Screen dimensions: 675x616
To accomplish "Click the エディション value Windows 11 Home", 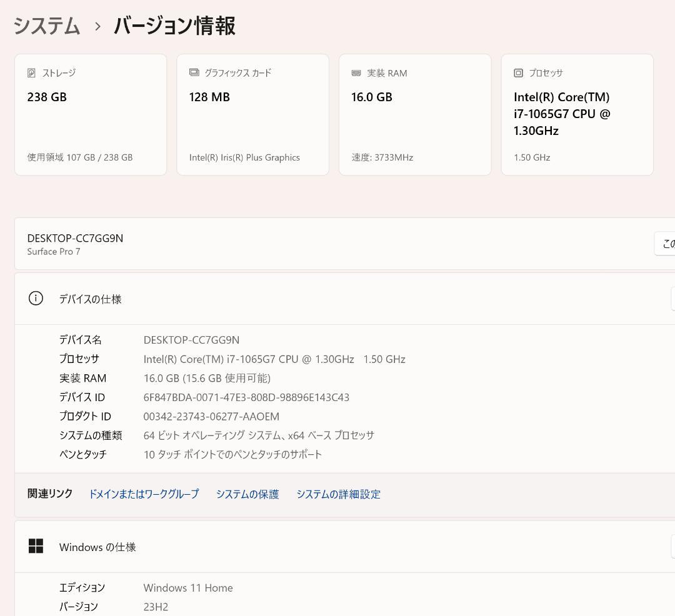I will [x=187, y=587].
